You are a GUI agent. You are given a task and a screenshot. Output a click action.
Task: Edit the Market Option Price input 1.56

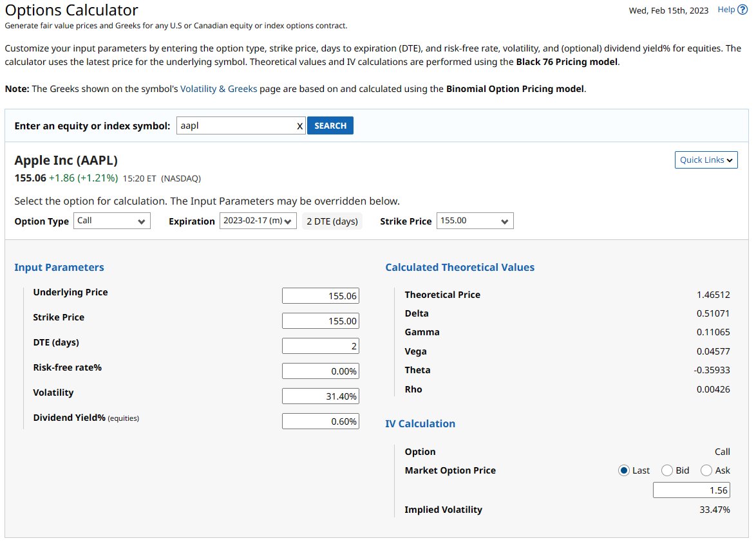692,490
